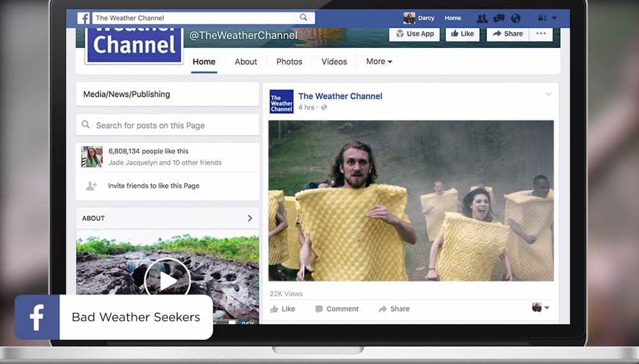Image resolution: width=639 pixels, height=364 pixels.
Task: Open the account menu arrow in the top bar
Action: click(554, 19)
